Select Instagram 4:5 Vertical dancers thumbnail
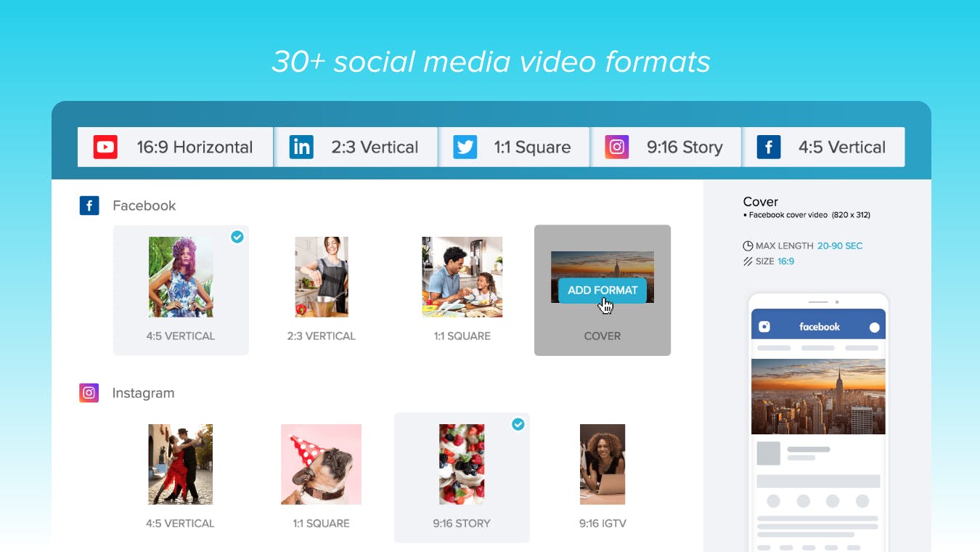Viewport: 980px width, 552px height. (181, 464)
